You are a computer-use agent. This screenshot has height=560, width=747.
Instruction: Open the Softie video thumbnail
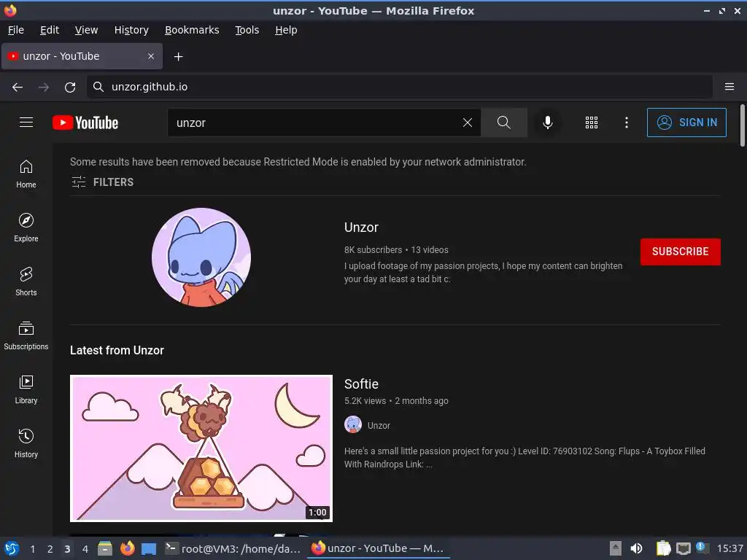tap(201, 448)
